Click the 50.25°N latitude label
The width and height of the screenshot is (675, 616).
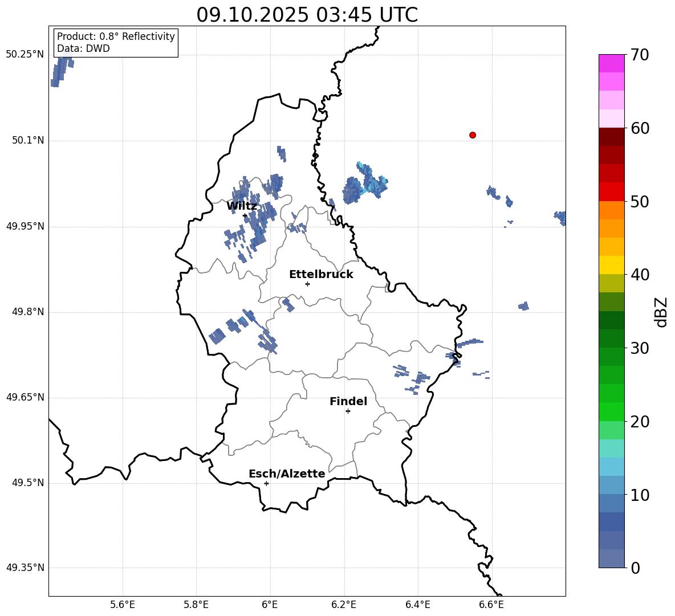(x=25, y=55)
